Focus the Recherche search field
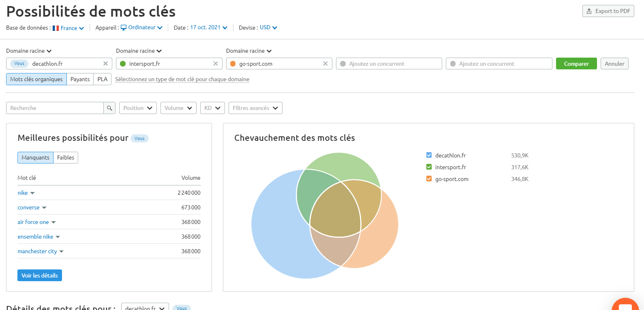The height and width of the screenshot is (310, 644). (x=55, y=108)
